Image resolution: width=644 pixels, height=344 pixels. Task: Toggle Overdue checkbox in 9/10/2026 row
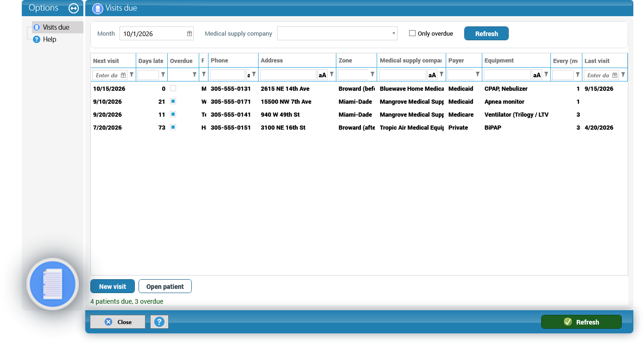pos(173,101)
